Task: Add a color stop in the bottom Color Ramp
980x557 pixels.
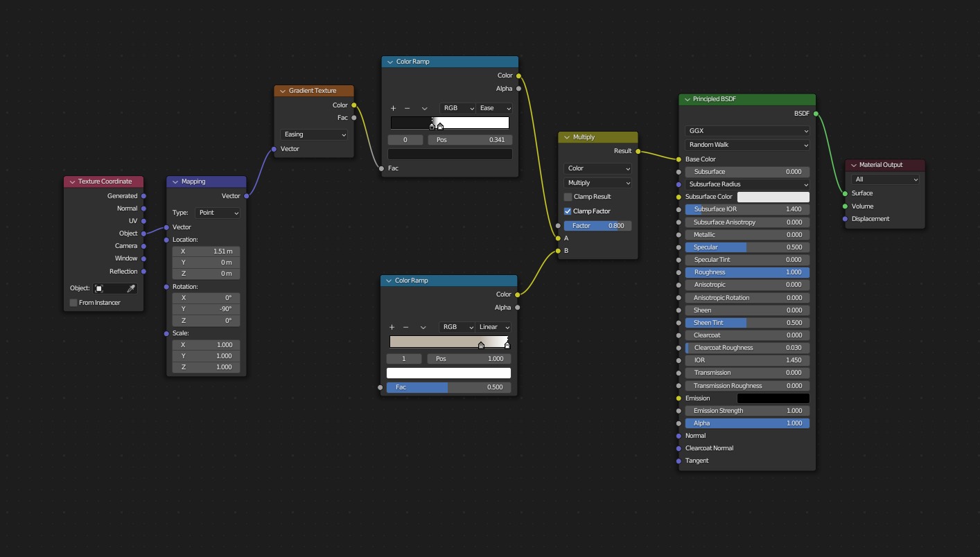Action: coord(392,327)
